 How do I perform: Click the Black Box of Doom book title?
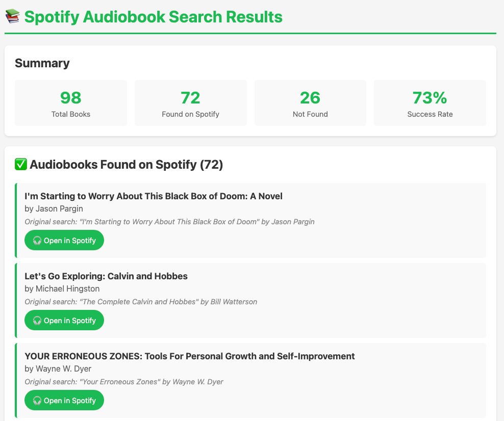[x=153, y=196]
